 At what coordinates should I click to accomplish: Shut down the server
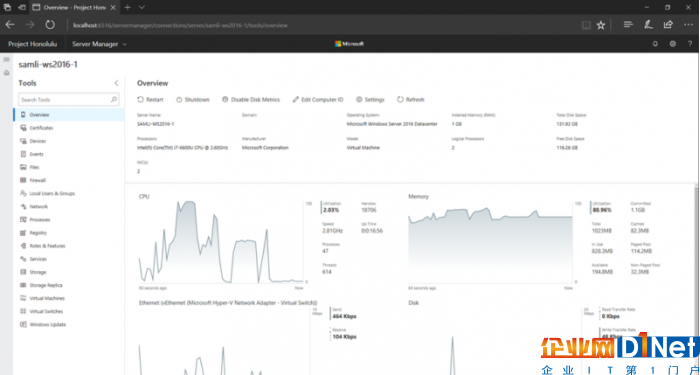coord(192,100)
